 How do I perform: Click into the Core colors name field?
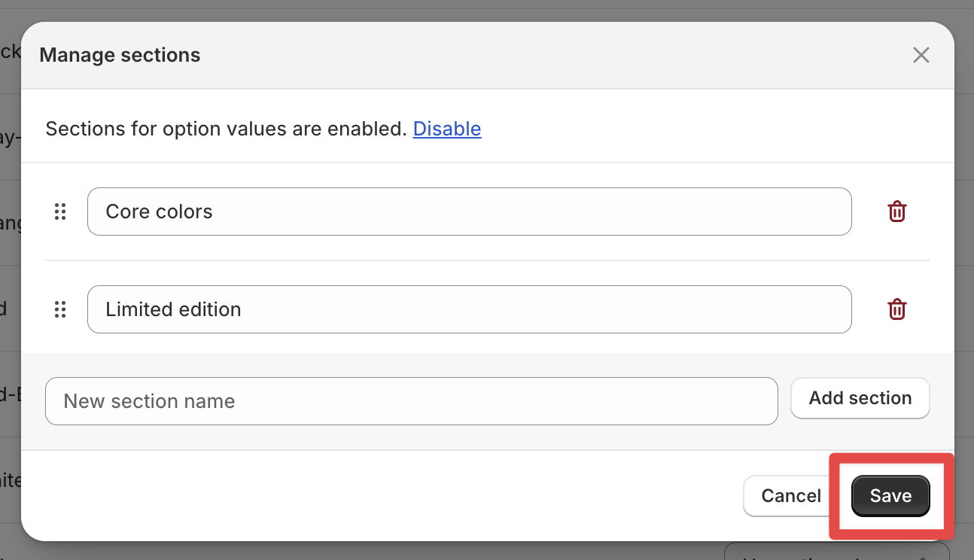469,212
